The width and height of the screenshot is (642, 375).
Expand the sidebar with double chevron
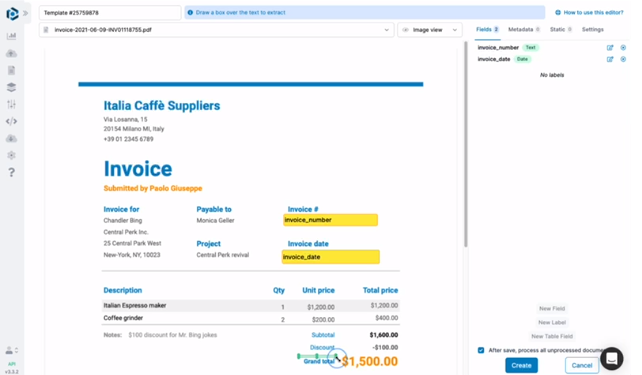(x=26, y=13)
